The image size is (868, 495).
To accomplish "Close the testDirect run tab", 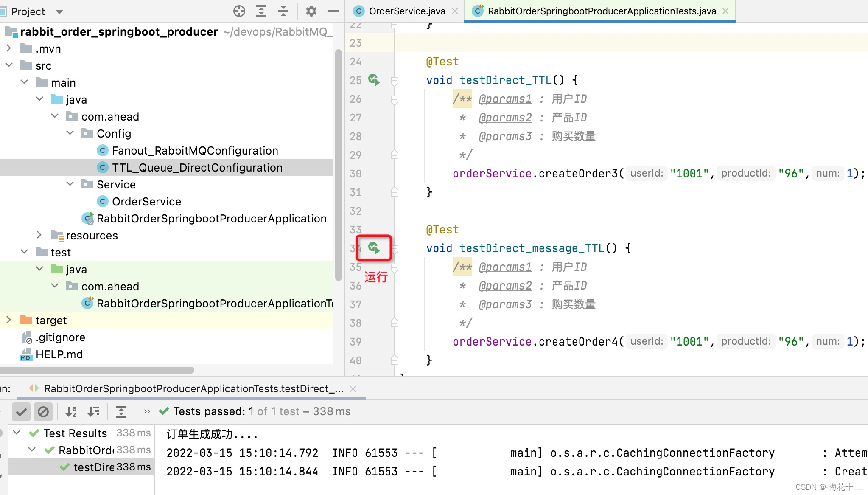I will (x=353, y=388).
